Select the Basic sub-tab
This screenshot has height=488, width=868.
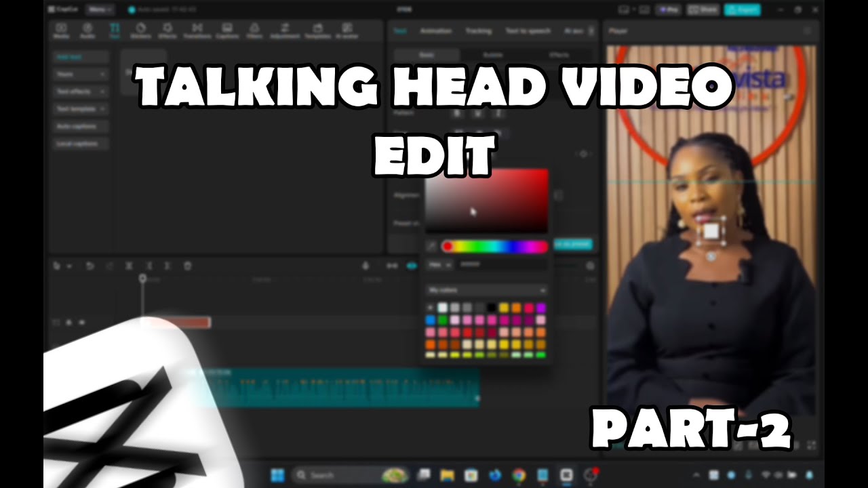[x=427, y=55]
